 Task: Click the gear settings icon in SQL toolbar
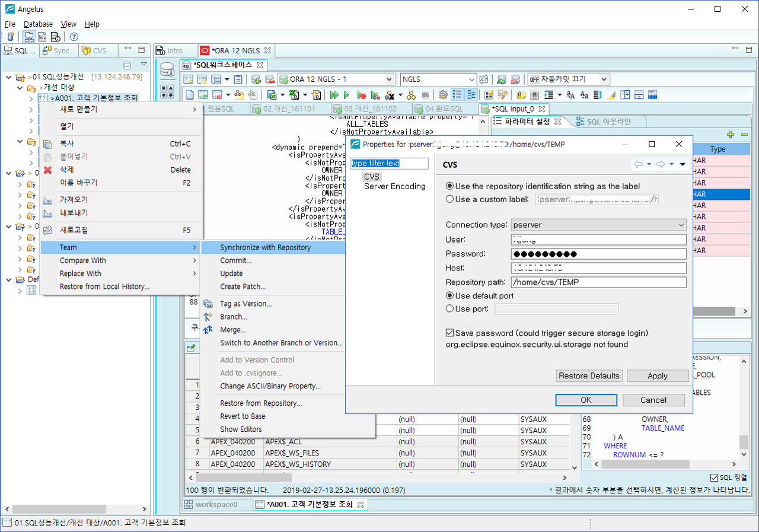[x=443, y=95]
